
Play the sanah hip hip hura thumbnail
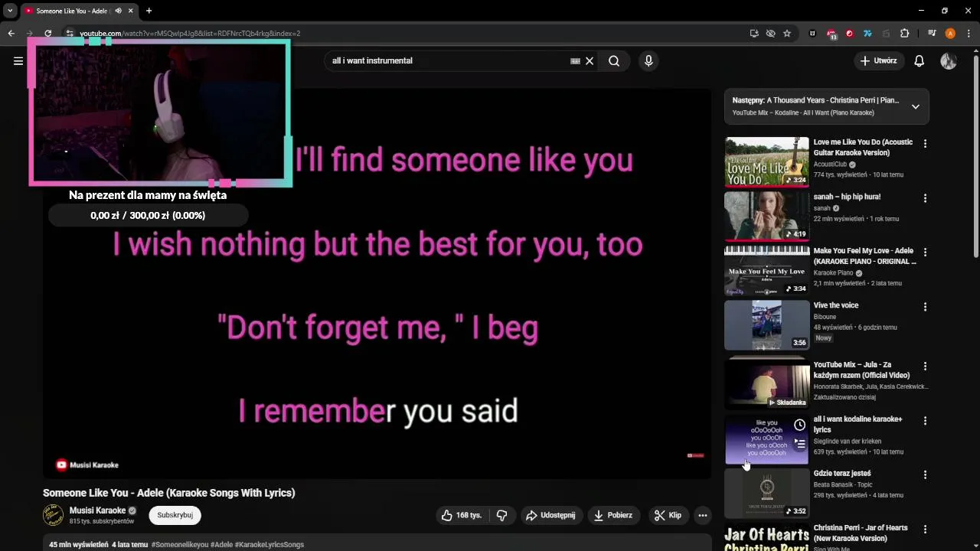click(x=766, y=216)
